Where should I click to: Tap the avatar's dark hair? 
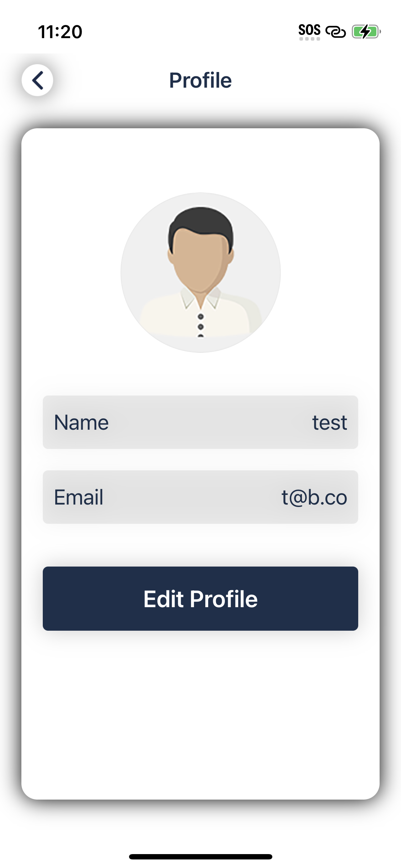coord(201,223)
